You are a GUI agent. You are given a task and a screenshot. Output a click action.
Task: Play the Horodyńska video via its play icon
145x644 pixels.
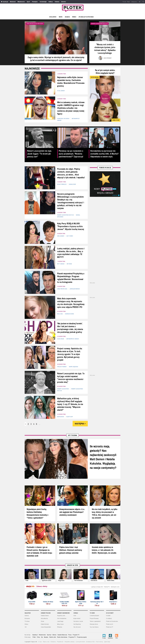(x=117, y=130)
